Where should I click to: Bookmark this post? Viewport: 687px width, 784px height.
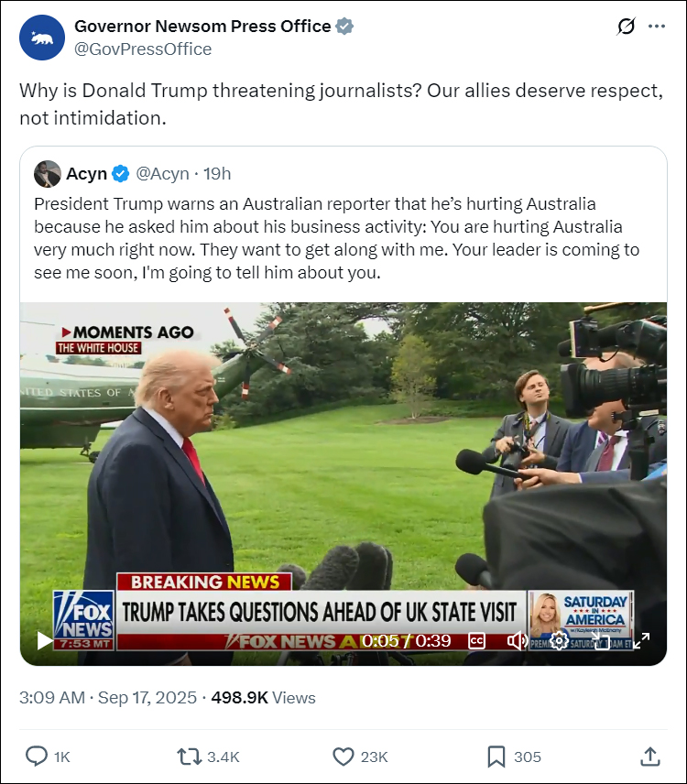point(496,757)
